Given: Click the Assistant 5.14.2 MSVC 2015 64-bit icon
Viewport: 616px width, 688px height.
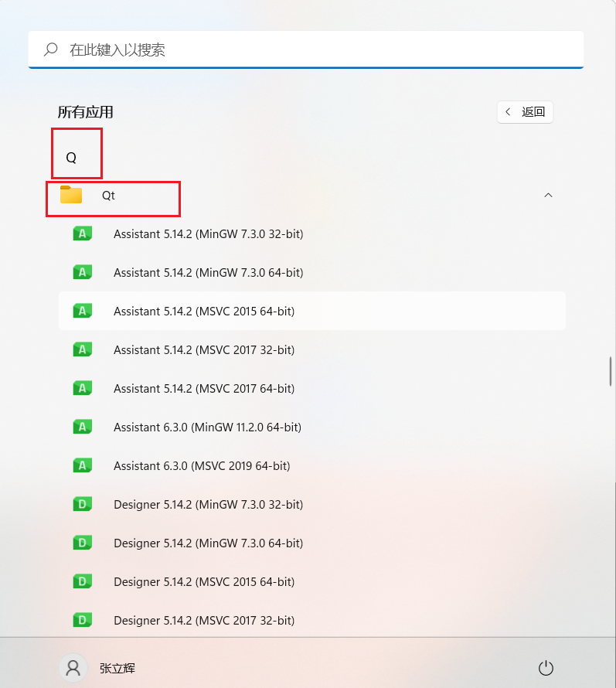Looking at the screenshot, I should click(83, 311).
